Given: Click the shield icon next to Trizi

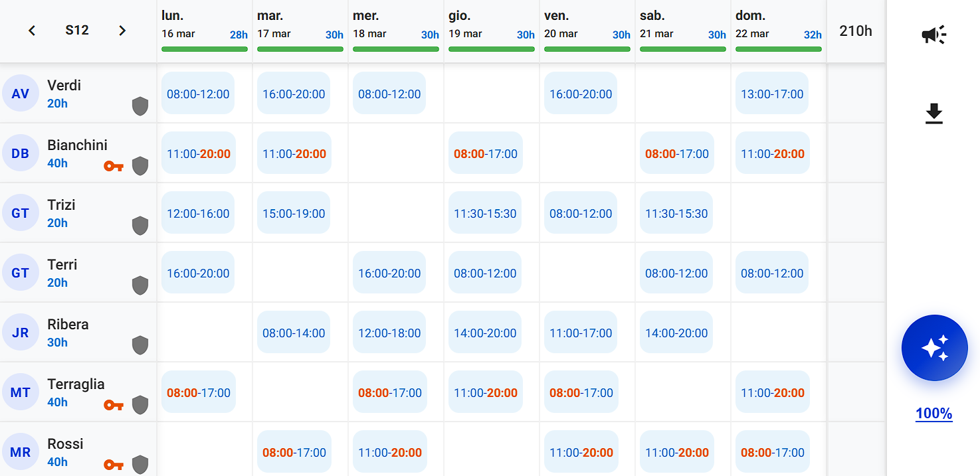Looking at the screenshot, I should point(140,226).
